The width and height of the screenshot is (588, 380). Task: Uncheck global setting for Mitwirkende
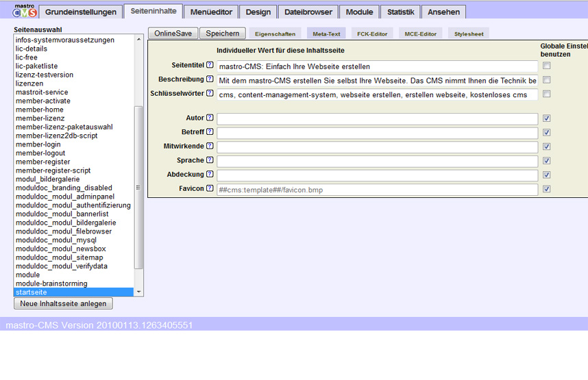coord(547,147)
